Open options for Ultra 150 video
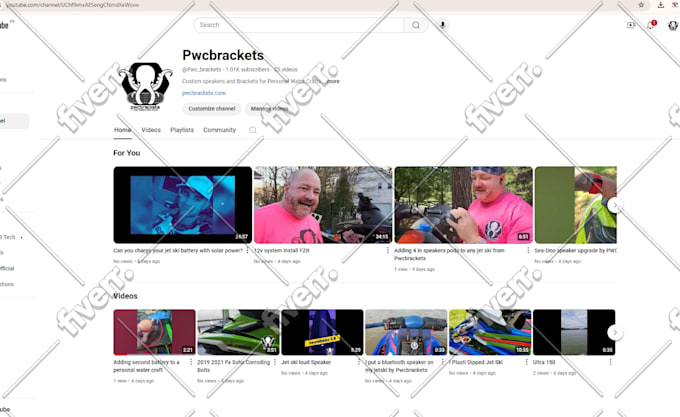 (610, 362)
